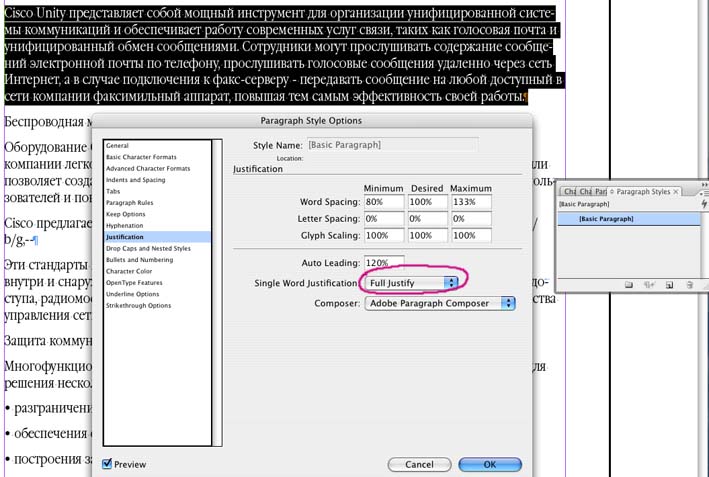Select Hyphenation category
Screen dimensions: 709x477
pyautogui.click(x=124, y=225)
